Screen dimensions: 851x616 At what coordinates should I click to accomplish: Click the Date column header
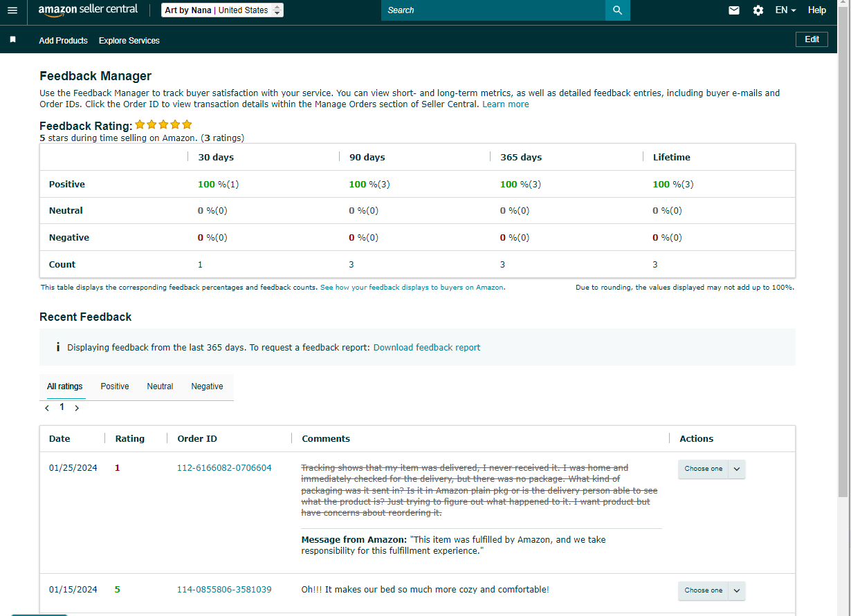pos(60,439)
